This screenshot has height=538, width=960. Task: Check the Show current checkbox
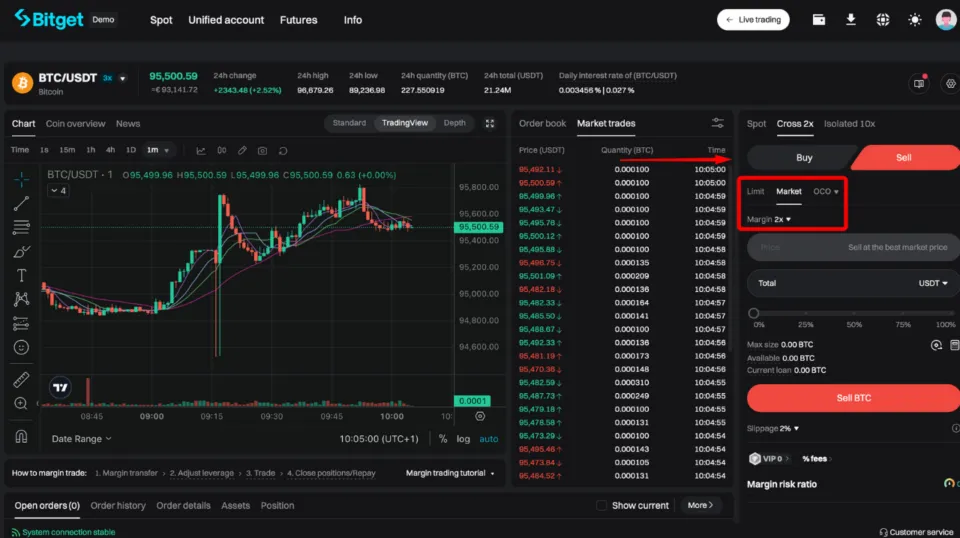601,505
